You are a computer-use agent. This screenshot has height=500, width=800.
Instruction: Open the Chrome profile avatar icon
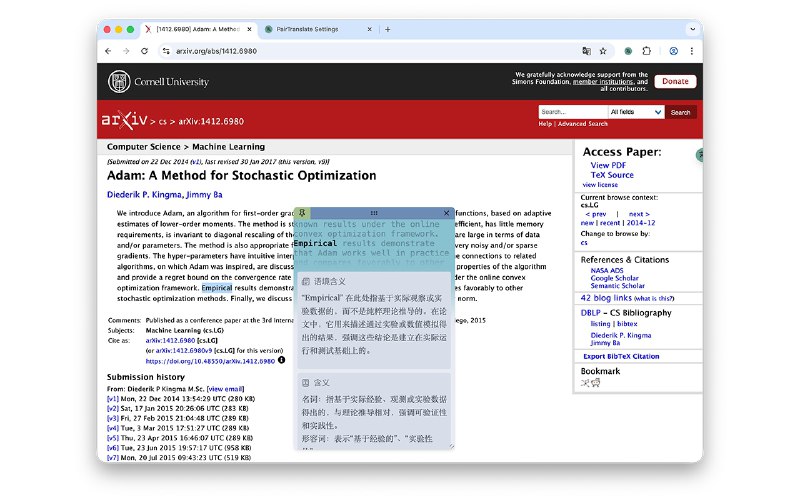click(x=674, y=50)
